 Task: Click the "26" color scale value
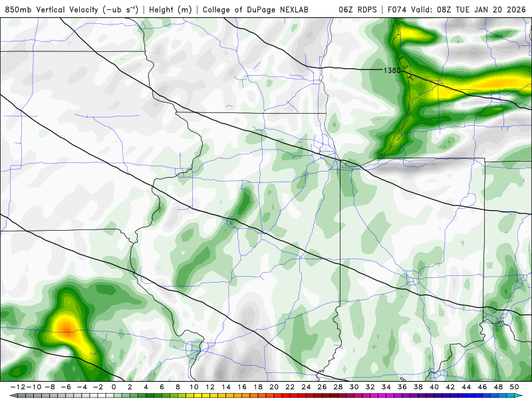[322, 387]
